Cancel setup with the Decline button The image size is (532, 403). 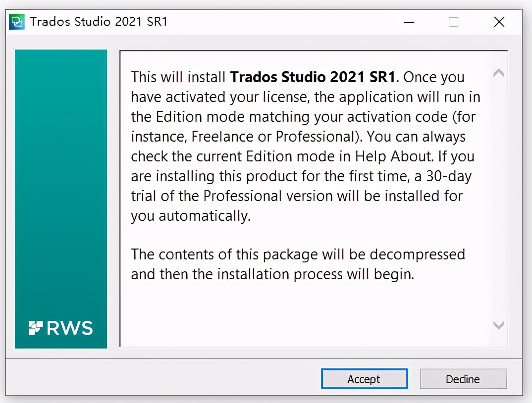(463, 379)
